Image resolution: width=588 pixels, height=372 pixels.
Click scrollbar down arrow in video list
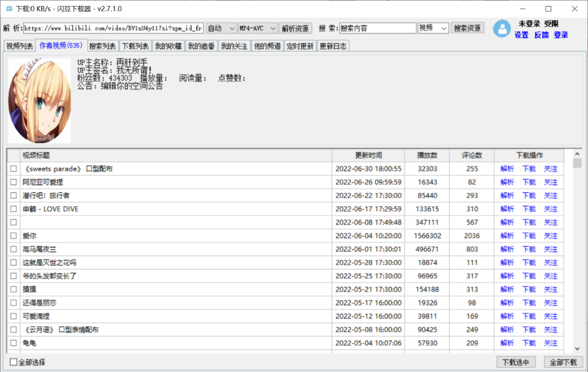(x=577, y=349)
